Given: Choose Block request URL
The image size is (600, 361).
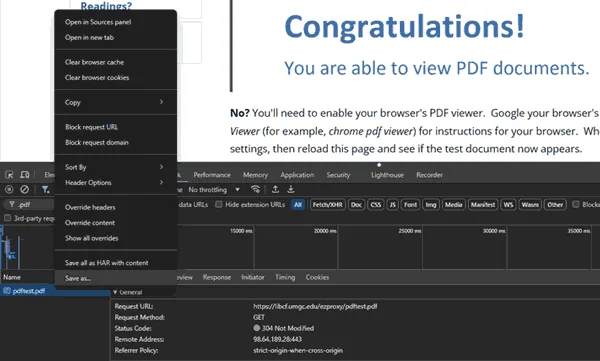Looking at the screenshot, I should [x=116, y=127].
